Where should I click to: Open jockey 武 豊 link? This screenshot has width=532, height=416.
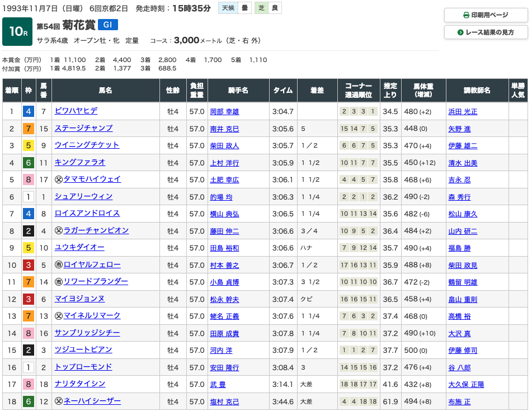[x=218, y=384]
